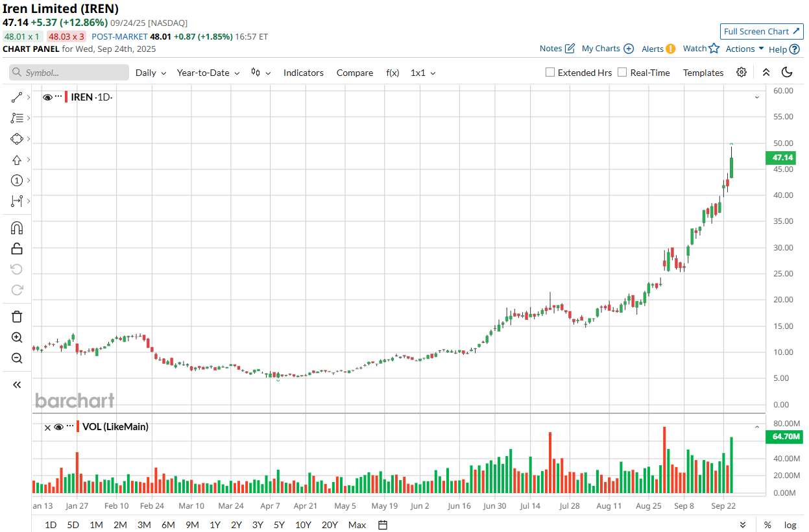Image resolution: width=809 pixels, height=532 pixels.
Task: Select the 1Y time range
Action: click(215, 525)
